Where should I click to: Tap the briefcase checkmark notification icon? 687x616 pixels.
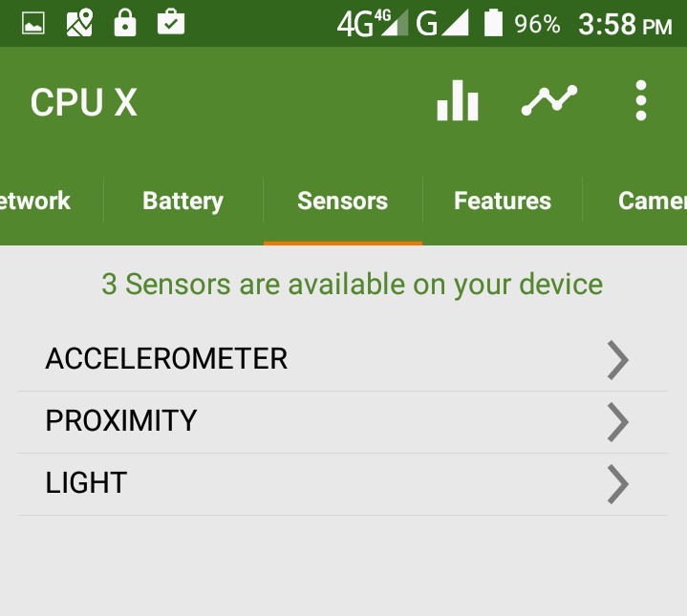[170, 23]
